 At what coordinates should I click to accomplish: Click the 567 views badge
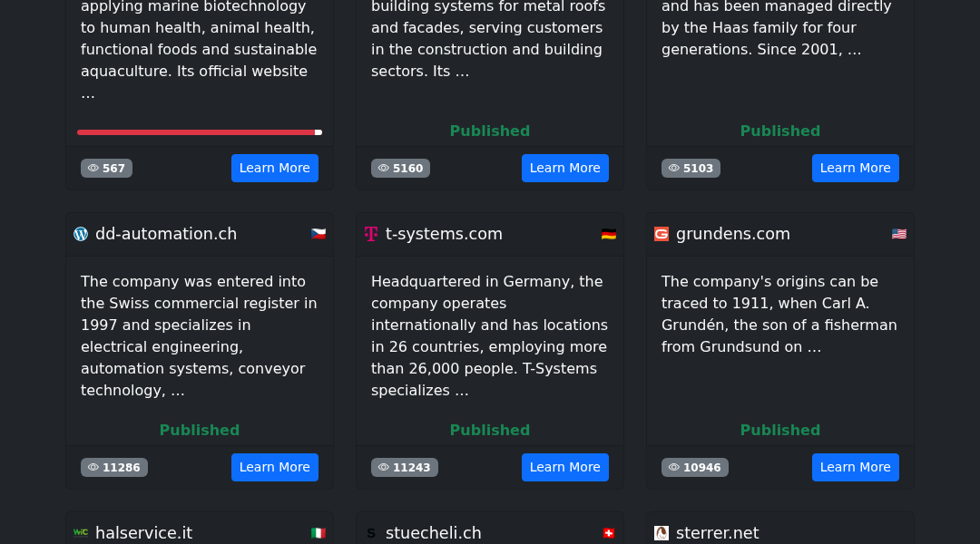106,168
